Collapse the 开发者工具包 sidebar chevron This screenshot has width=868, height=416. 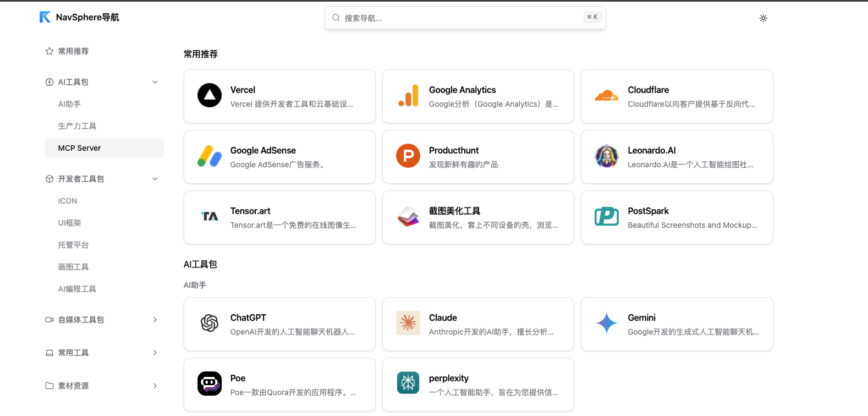(155, 179)
